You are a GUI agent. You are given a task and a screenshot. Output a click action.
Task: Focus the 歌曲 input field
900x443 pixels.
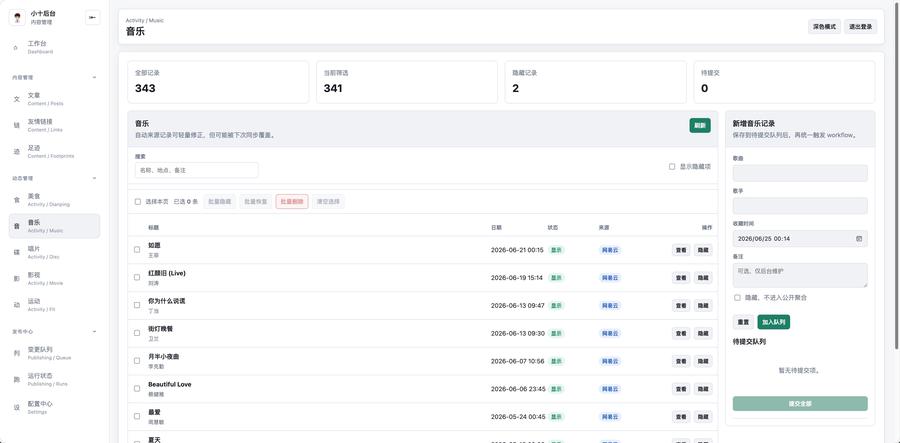pyautogui.click(x=800, y=173)
